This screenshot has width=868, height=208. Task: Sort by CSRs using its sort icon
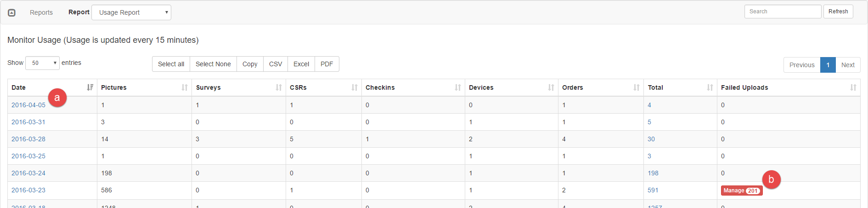point(355,87)
